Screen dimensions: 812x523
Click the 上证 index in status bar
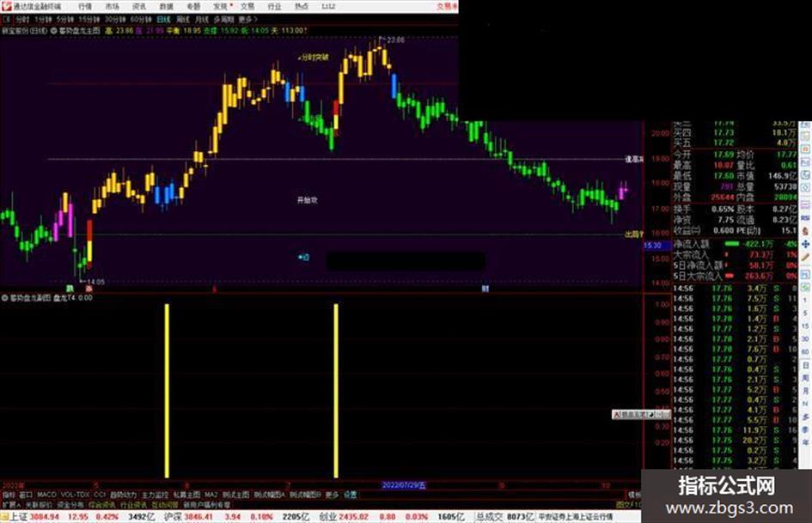click(19, 517)
